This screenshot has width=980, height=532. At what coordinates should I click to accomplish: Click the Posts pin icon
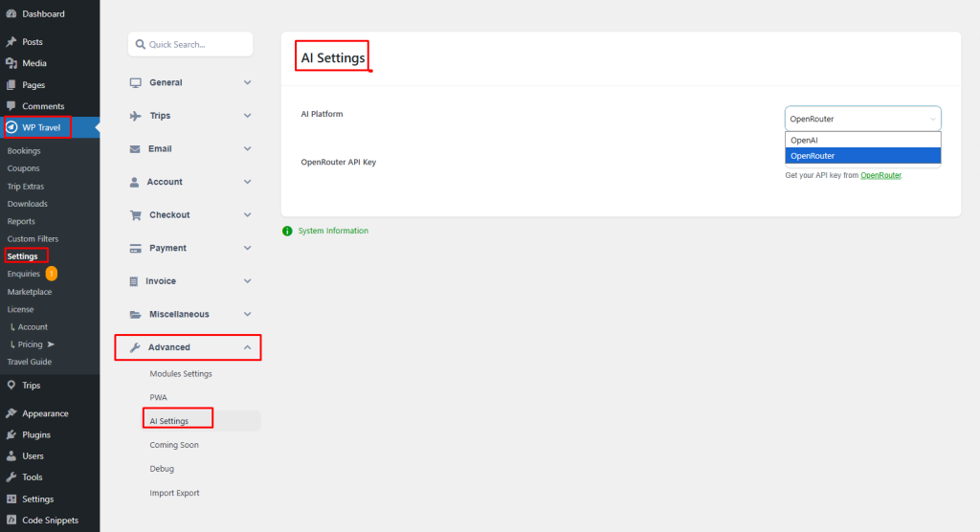pos(11,42)
